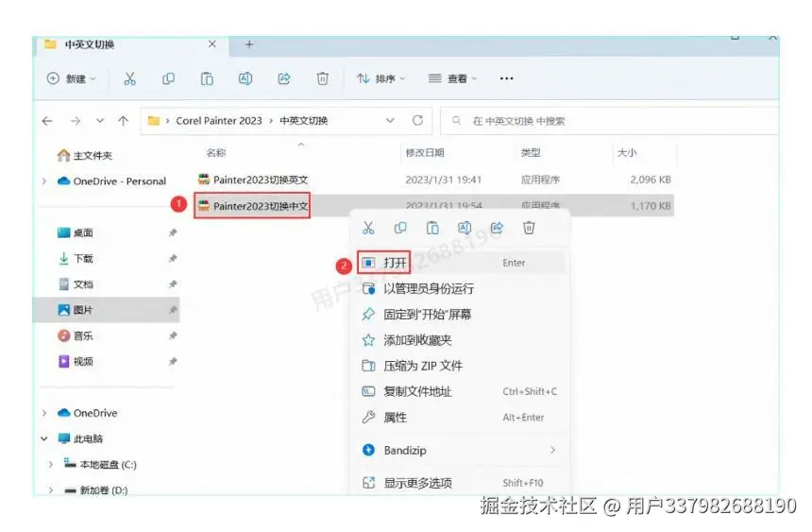The image size is (812, 532).
Task: Expand OneDrive - Personal tree node
Action: point(44,181)
